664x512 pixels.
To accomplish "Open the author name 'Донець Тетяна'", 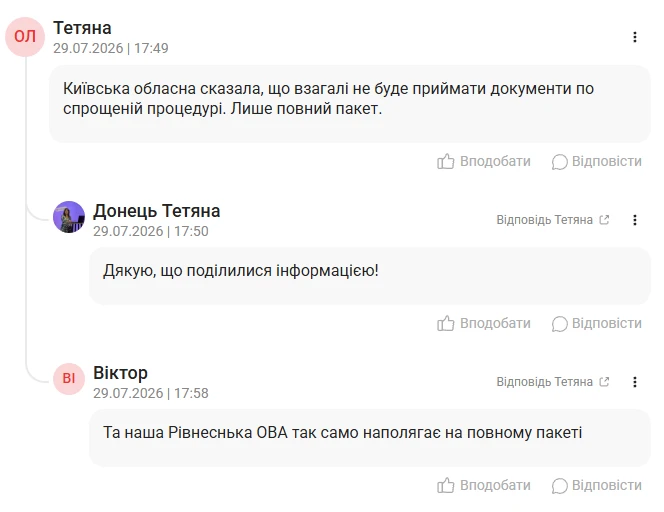I will coord(157,211).
